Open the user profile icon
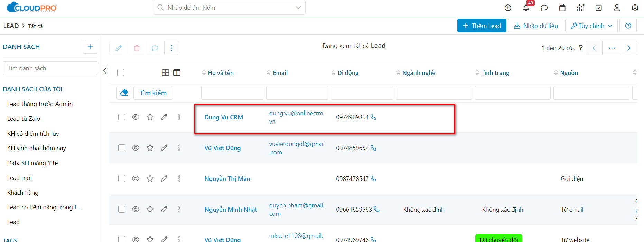644x242 pixels. pyautogui.click(x=617, y=8)
